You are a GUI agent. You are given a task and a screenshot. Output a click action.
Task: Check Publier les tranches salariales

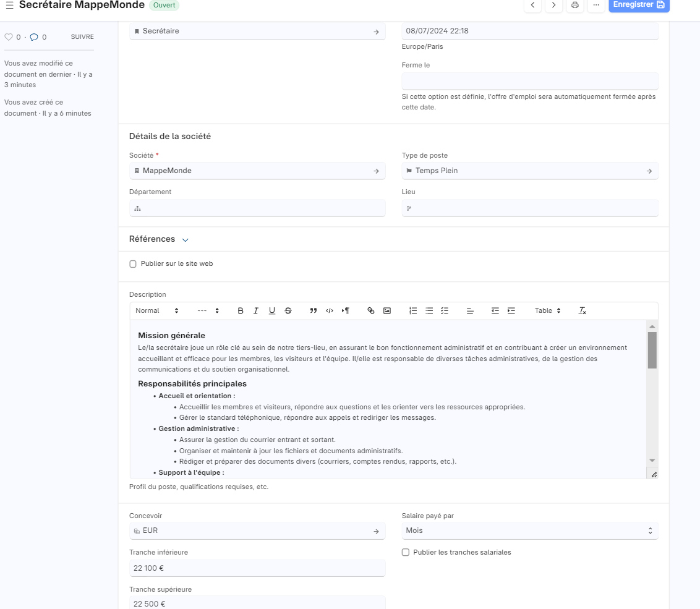pos(406,552)
